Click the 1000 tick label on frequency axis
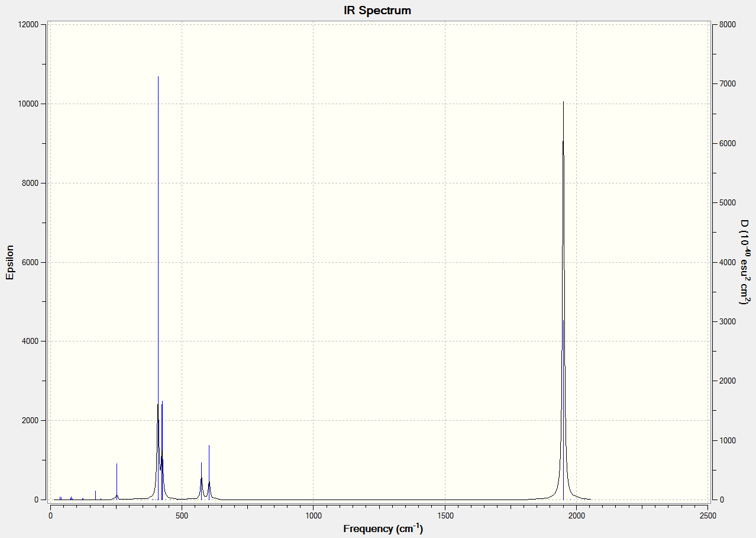Image resolution: width=756 pixels, height=538 pixels. coord(314,516)
